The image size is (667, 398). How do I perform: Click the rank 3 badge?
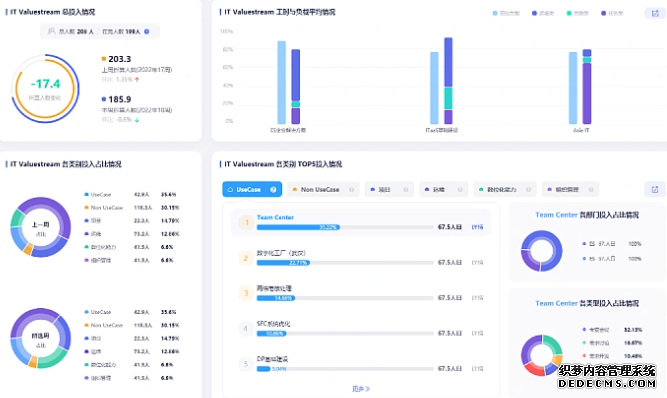tap(245, 293)
